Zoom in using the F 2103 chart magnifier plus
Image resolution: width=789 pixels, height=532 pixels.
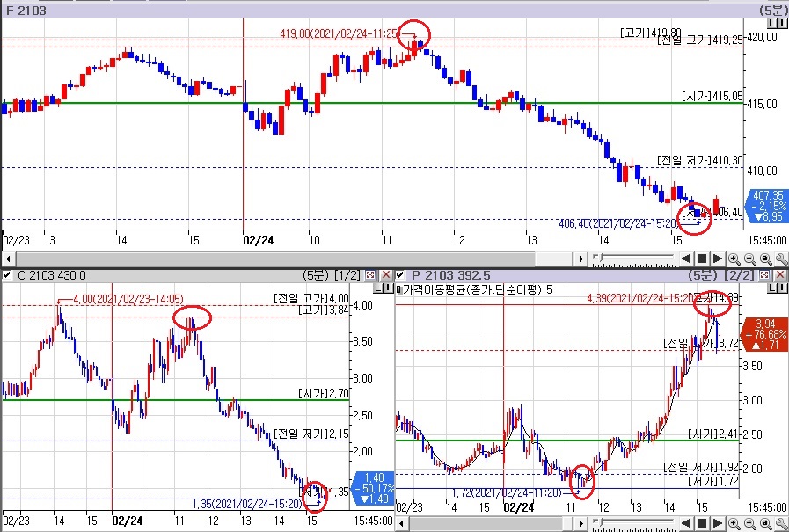point(734,259)
